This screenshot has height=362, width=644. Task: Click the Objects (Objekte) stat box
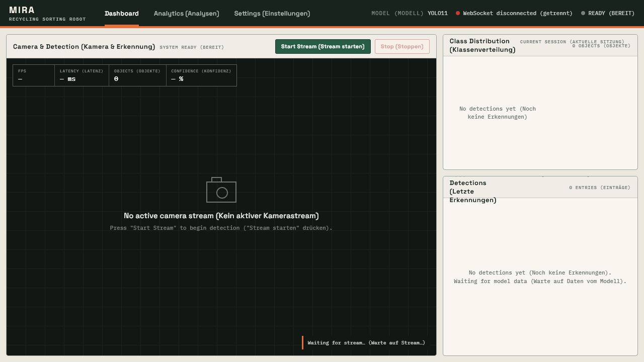pyautogui.click(x=137, y=75)
